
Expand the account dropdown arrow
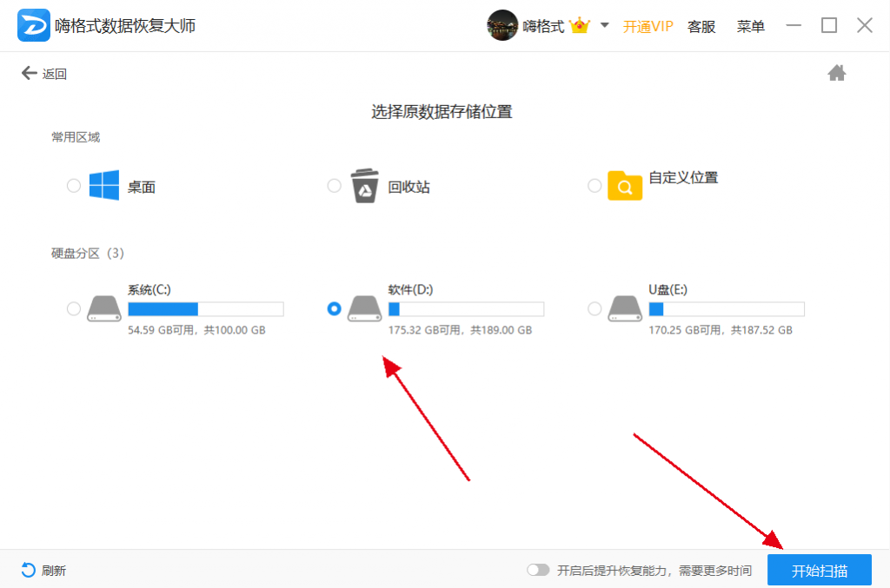click(x=605, y=25)
